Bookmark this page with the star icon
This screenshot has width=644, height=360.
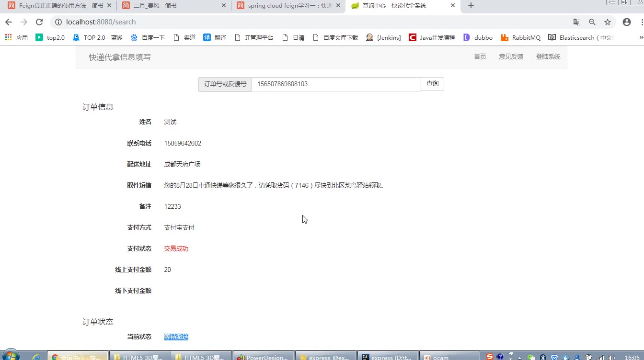pyautogui.click(x=608, y=22)
